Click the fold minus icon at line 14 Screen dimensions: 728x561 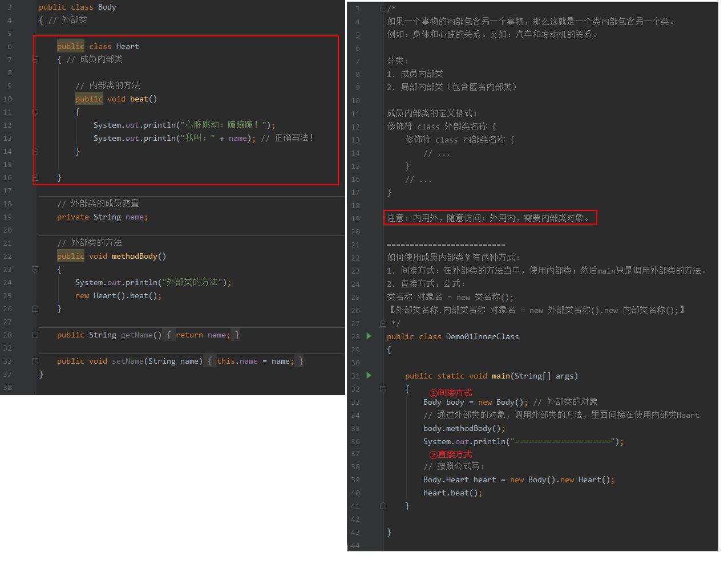(x=35, y=151)
